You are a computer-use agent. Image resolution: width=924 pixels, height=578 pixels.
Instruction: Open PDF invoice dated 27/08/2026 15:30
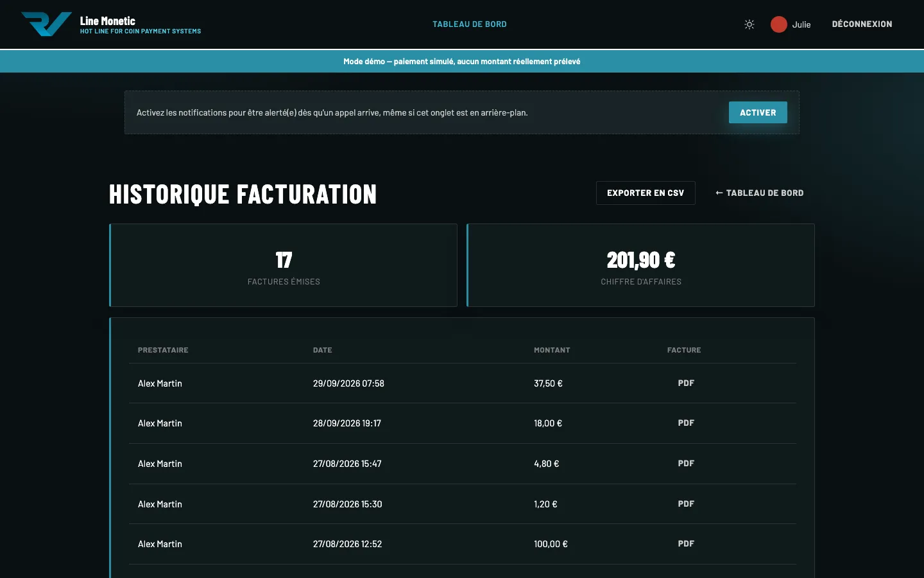tap(686, 504)
